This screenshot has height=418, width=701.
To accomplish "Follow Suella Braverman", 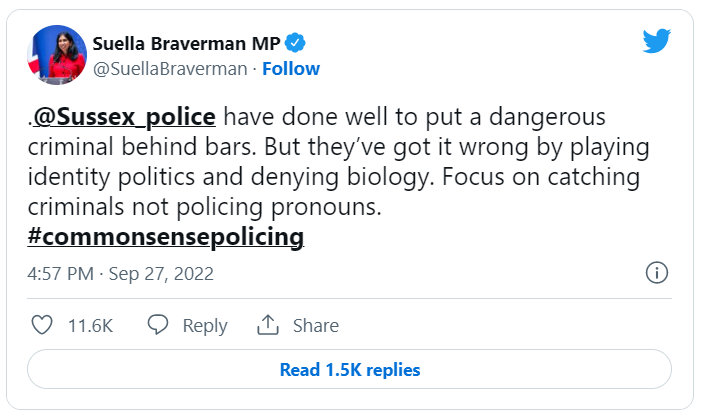I will pos(291,68).
